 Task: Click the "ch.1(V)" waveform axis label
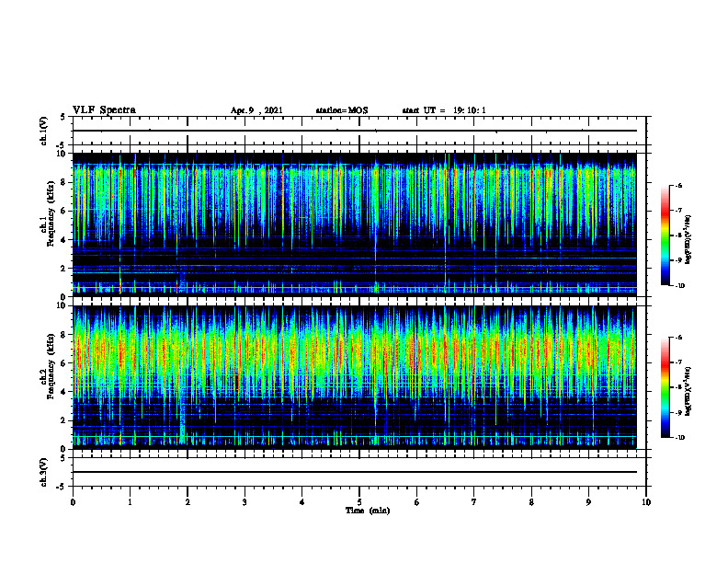[x=43, y=131]
